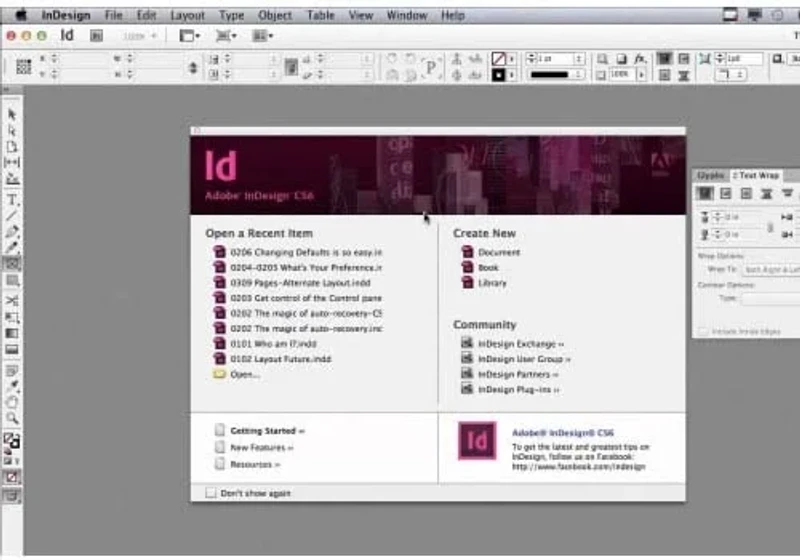Switch to the Glyphs panel tab

[x=711, y=175]
